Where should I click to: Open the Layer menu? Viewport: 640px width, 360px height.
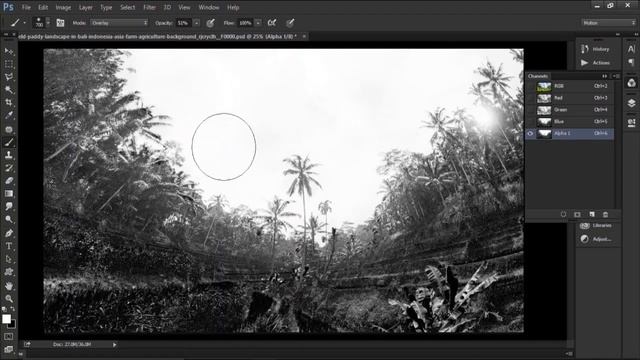point(85,7)
